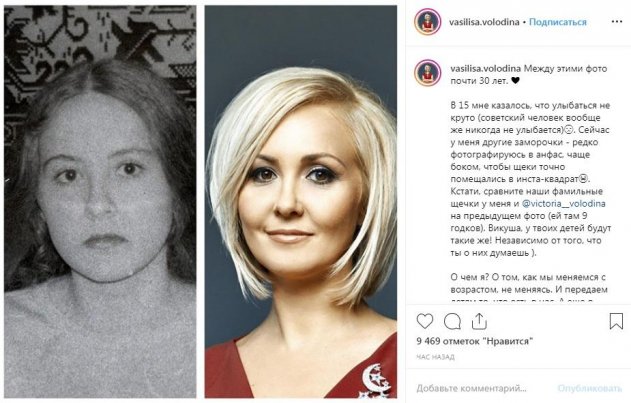The image size is (631, 403).
Task: Click vasilisa.volodina username in caption
Action: [x=485, y=68]
